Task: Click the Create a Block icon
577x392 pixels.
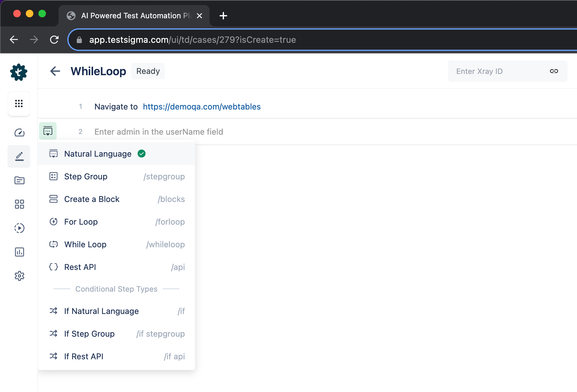Action: [53, 199]
